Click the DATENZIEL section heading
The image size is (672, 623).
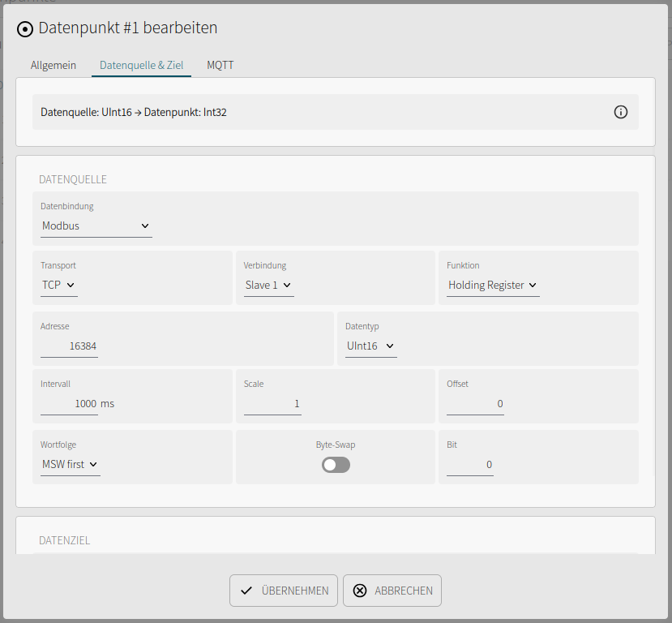[64, 540]
